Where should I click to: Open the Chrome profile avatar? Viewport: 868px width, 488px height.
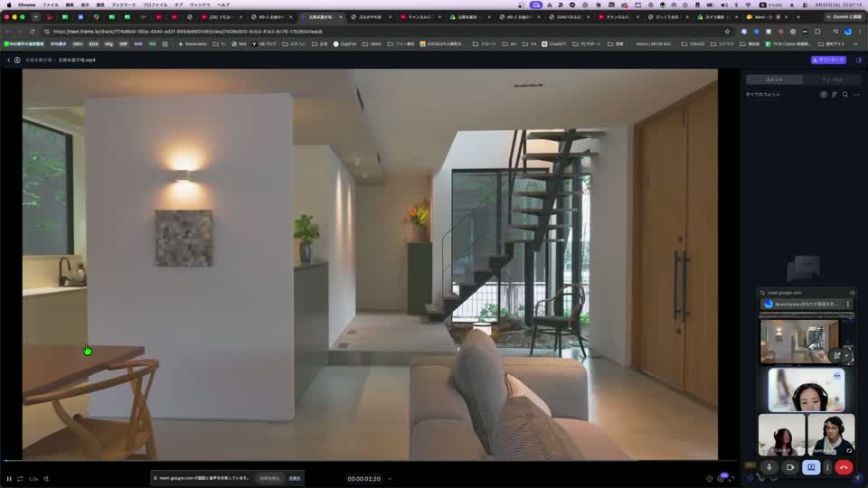coord(848,32)
